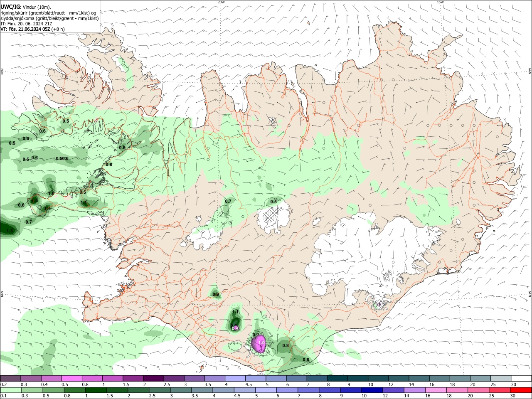Select the royal blue 9 rain swatch
Screen dimensions: 532x399
350,390
